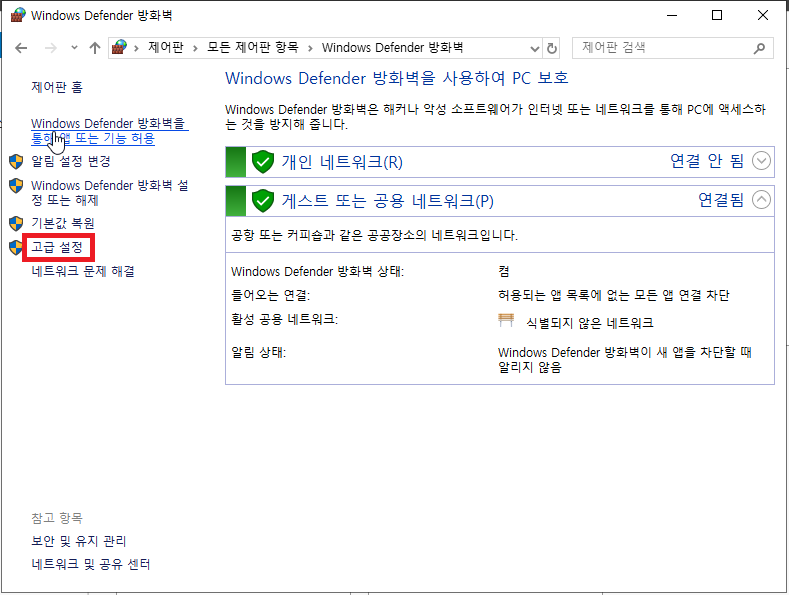Refresh the control panel page
The width and height of the screenshot is (789, 595).
pos(552,48)
